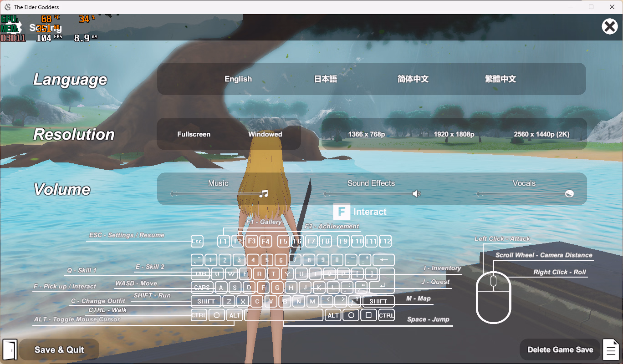The width and height of the screenshot is (623, 364).
Task: Click the F key icon next to Interact
Action: pos(342,212)
